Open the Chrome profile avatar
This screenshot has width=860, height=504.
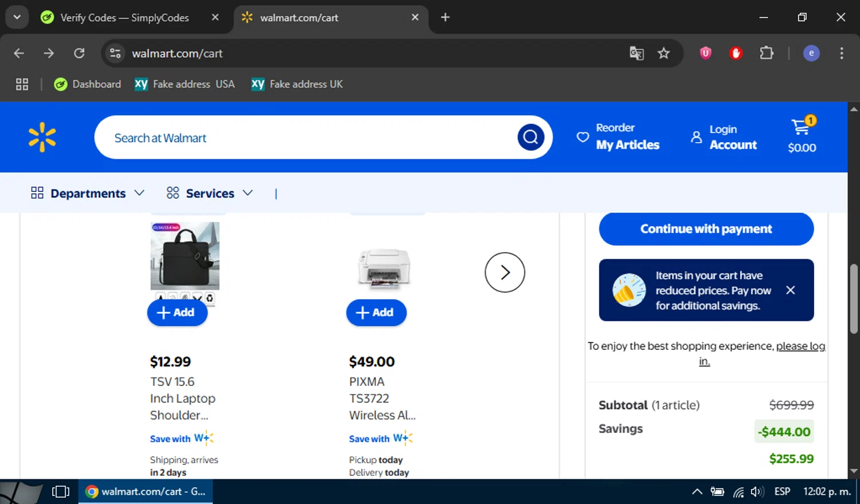pos(811,53)
